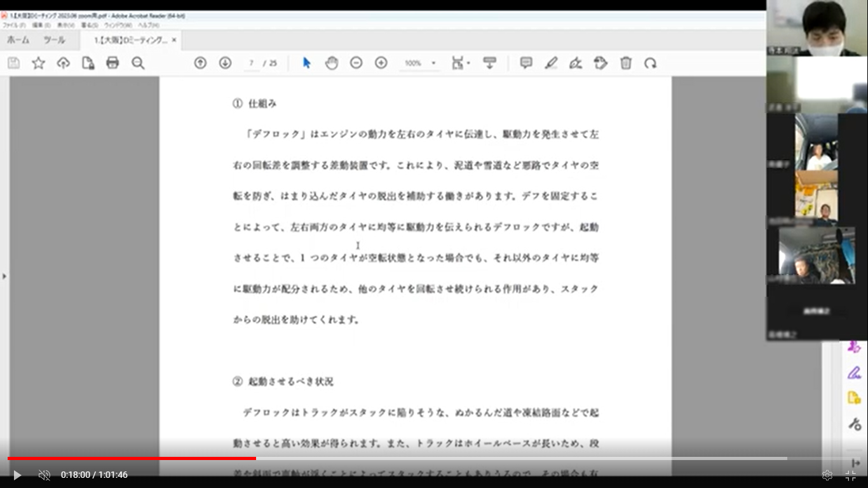Exit full screen video mode

(850, 475)
